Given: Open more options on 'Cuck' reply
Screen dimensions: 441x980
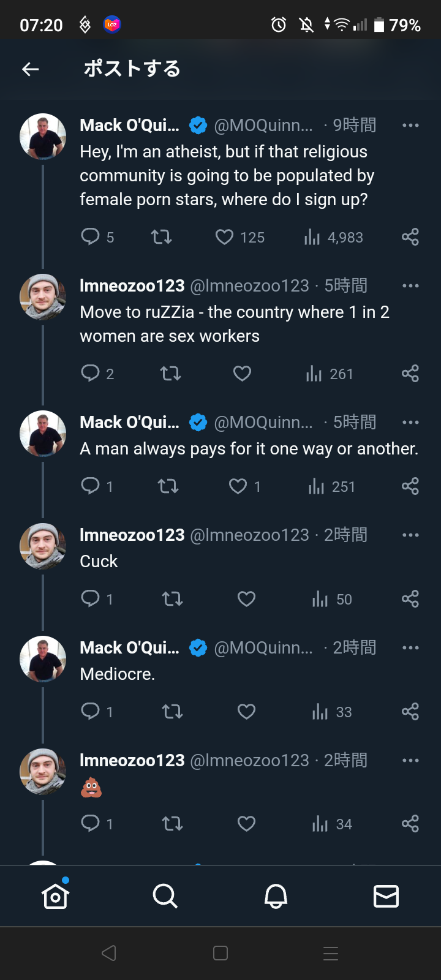Looking at the screenshot, I should pos(410,535).
